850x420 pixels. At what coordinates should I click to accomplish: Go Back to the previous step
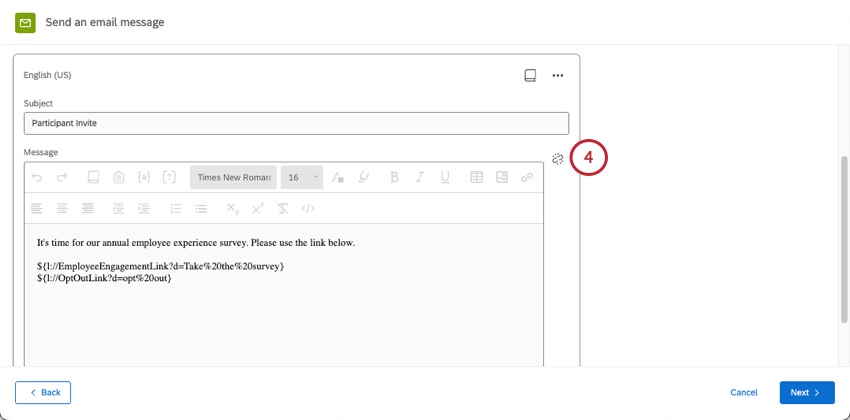tap(43, 392)
